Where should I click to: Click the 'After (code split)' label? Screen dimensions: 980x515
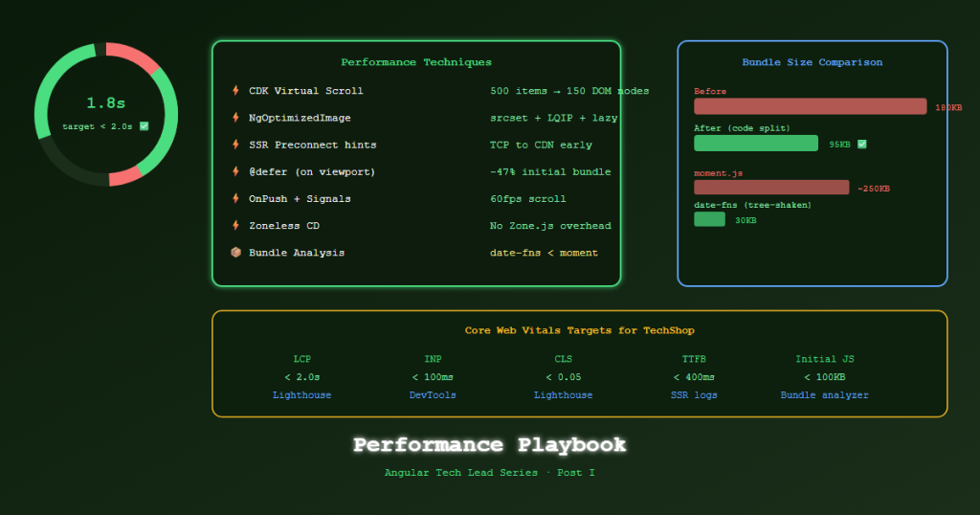coord(742,127)
